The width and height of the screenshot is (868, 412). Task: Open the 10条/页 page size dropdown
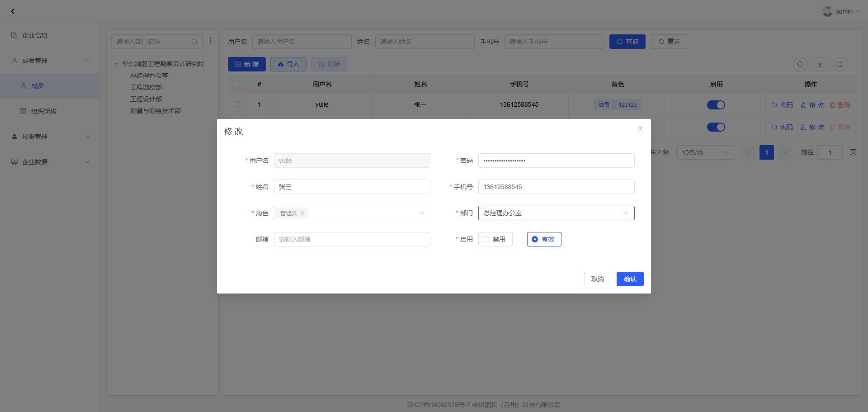704,152
